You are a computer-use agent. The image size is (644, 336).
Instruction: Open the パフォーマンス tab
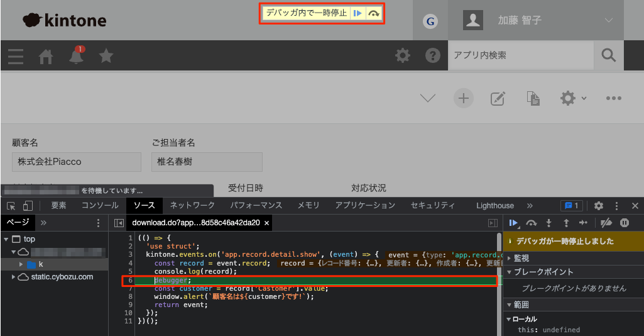coord(256,205)
